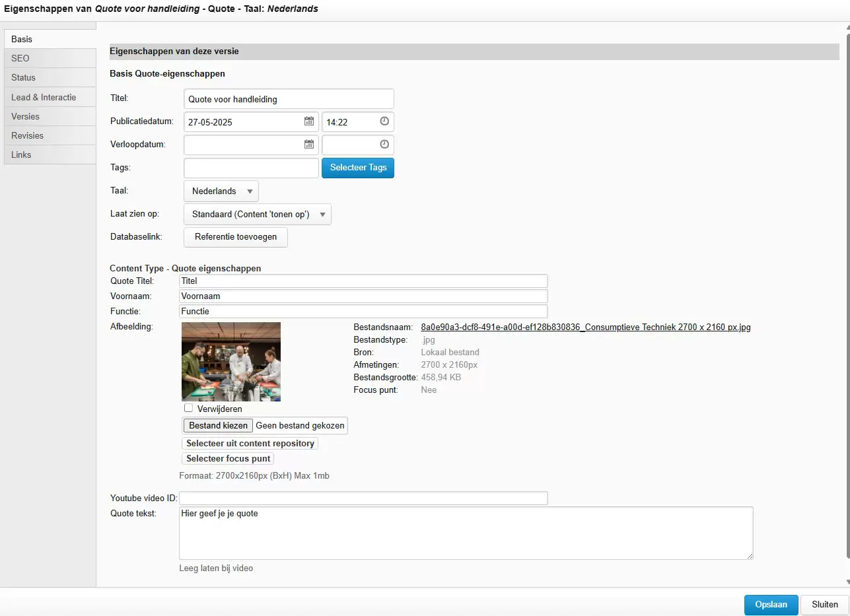Switch to the Basis tab
850x616 pixels.
50,39
